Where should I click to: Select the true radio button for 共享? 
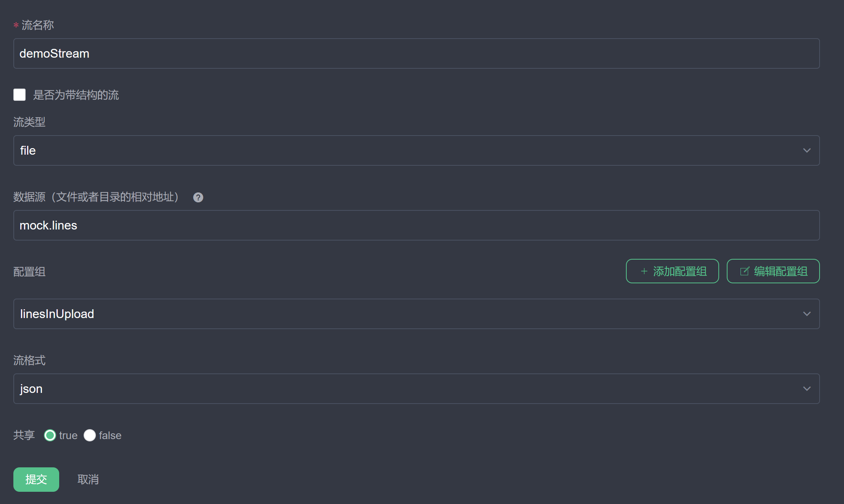click(50, 435)
